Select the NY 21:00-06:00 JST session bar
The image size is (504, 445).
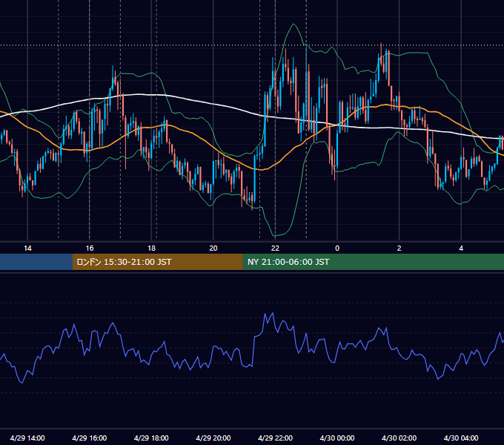(x=373, y=262)
